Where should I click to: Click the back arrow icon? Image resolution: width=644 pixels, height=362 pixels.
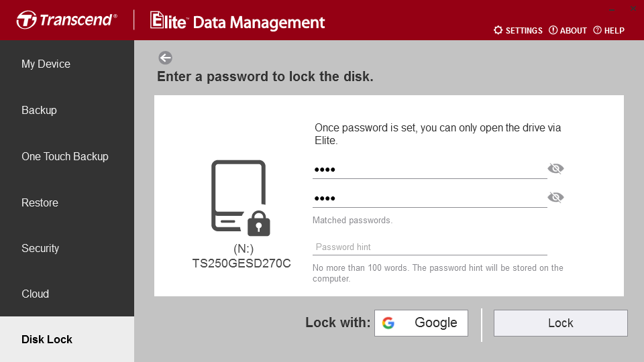[x=166, y=58]
